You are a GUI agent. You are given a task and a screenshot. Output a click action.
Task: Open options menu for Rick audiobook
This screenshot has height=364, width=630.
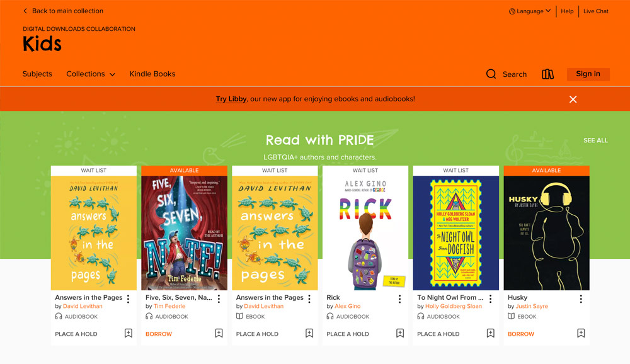399,299
